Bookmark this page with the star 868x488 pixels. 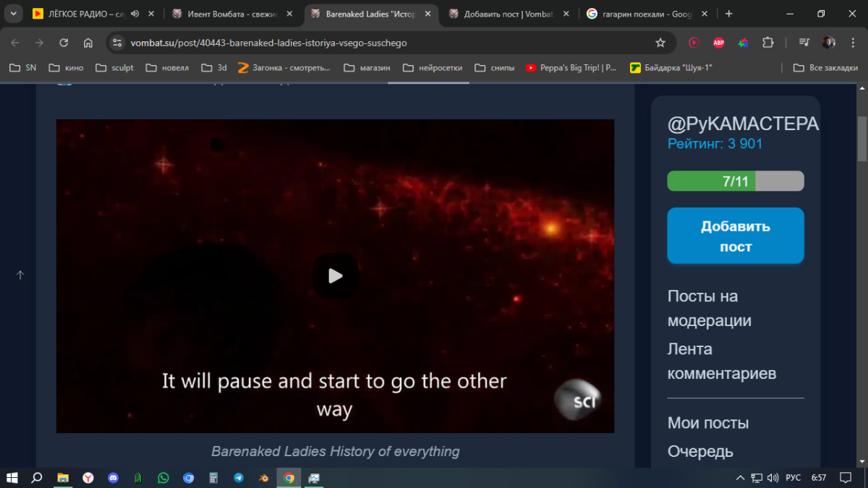660,43
